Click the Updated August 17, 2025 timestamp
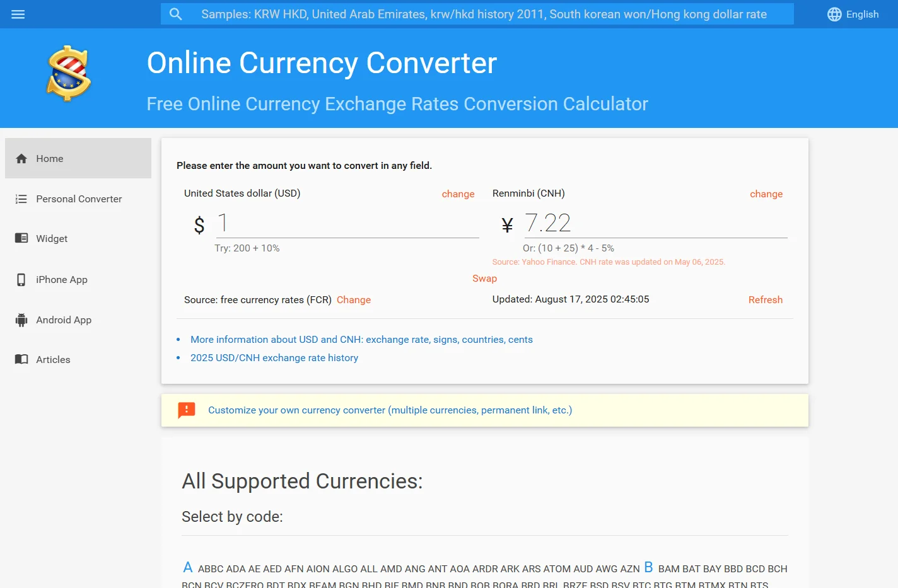898x588 pixels. (571, 299)
